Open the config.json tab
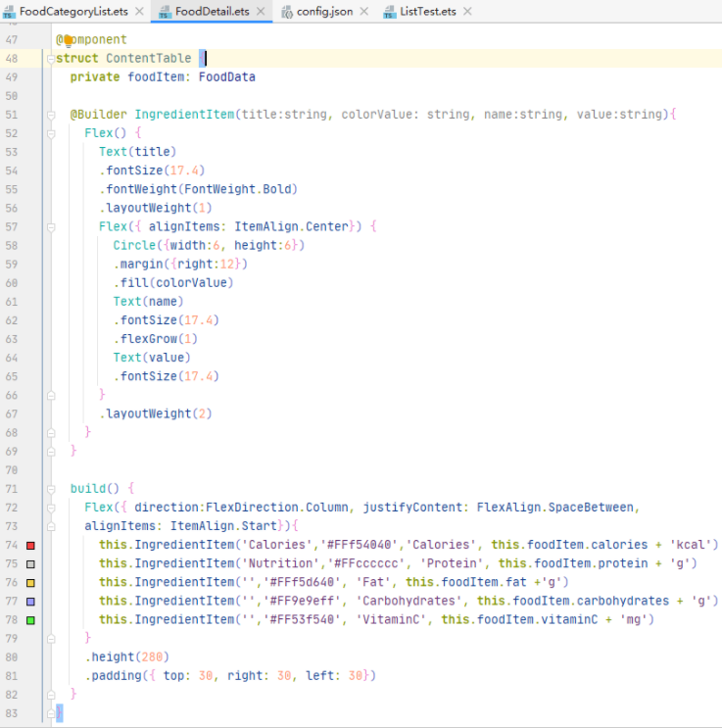Image resolution: width=722 pixels, height=728 pixels. 323,12
